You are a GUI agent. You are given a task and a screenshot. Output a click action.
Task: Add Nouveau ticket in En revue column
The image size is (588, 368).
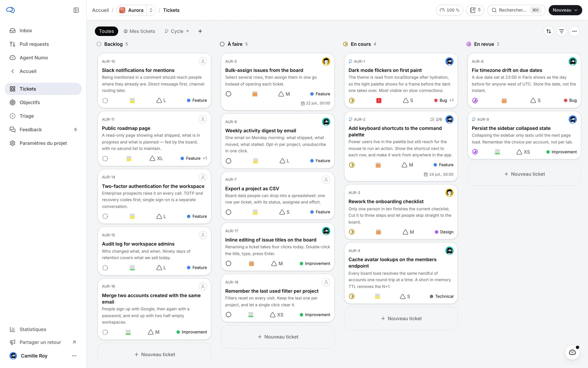point(524,174)
